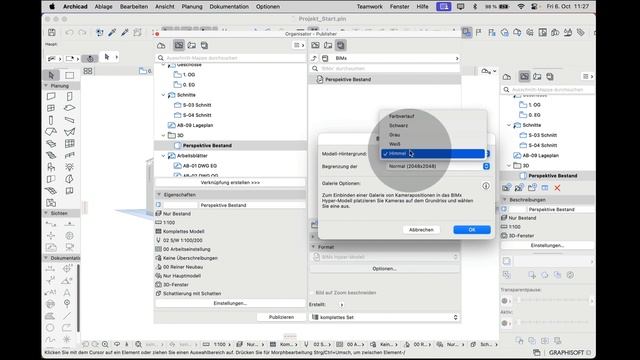The image size is (640, 360).
Task: Click the info icon beside Galerie Optionen
Action: [486, 186]
